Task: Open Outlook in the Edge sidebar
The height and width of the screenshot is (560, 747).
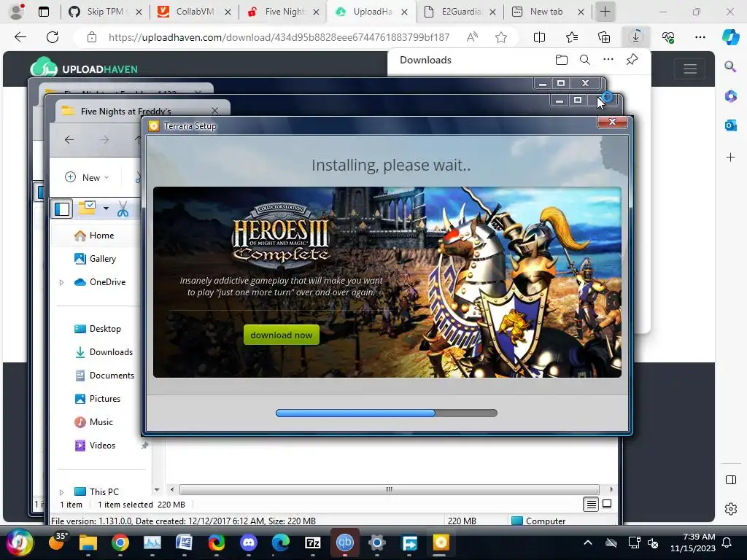Action: (x=730, y=125)
